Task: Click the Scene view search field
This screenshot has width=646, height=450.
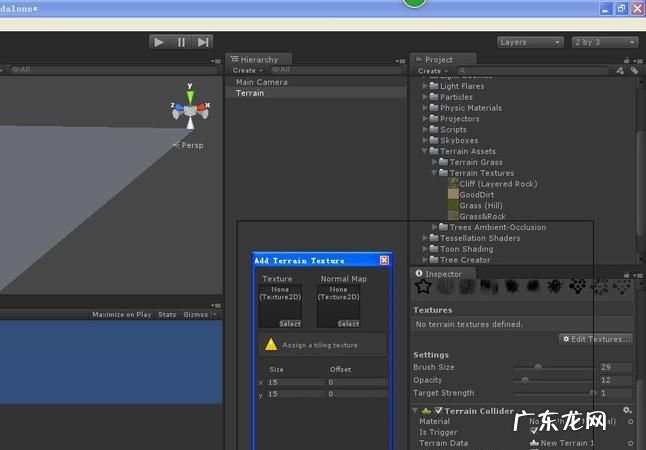Action: click(x=113, y=70)
